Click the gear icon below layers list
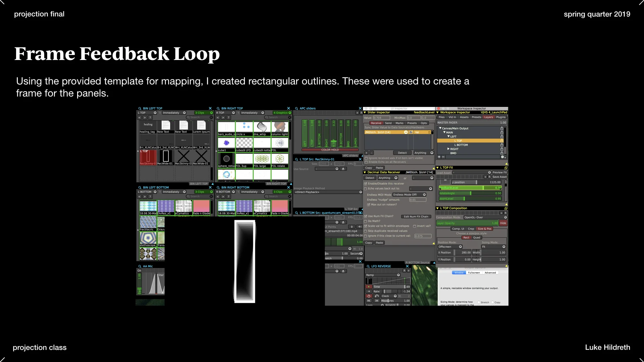 click(x=502, y=157)
